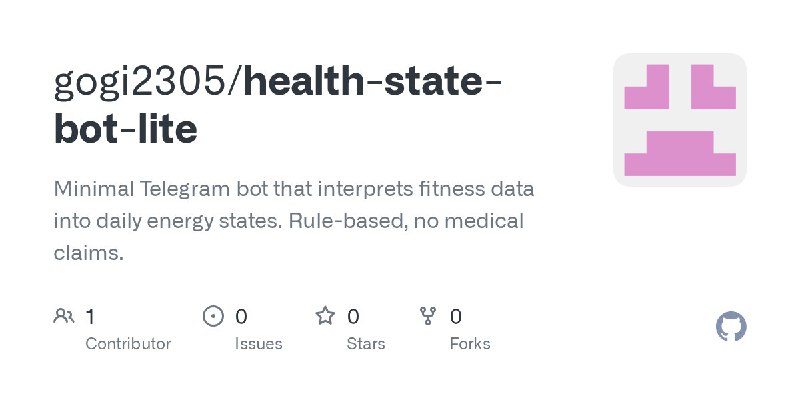The height and width of the screenshot is (400, 800).
Task: Click the Forks label
Action: (470, 343)
